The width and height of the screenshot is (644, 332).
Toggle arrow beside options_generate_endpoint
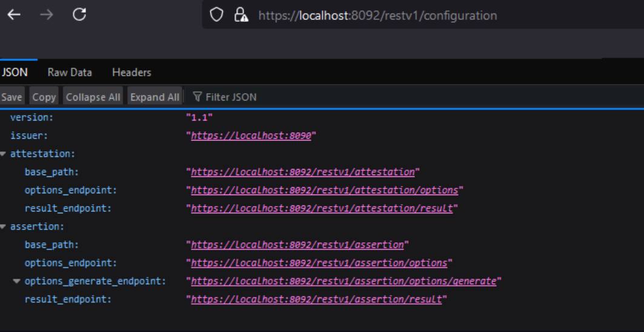click(17, 281)
